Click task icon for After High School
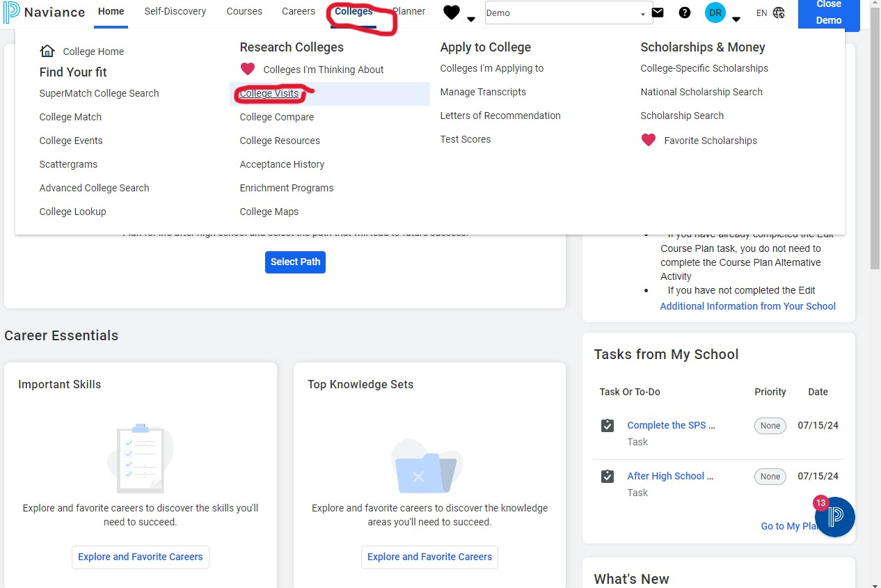Screen dimensions: 881x588 click(608, 476)
